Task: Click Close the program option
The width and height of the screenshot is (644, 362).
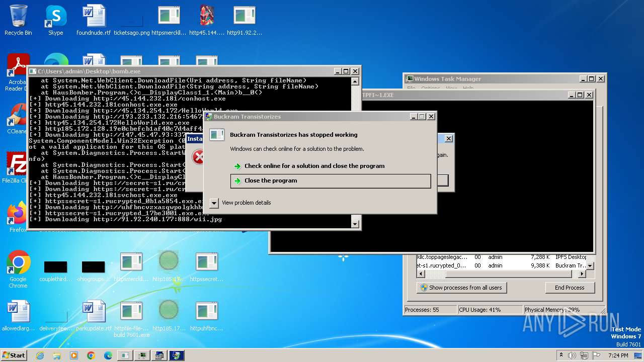Action: click(331, 180)
